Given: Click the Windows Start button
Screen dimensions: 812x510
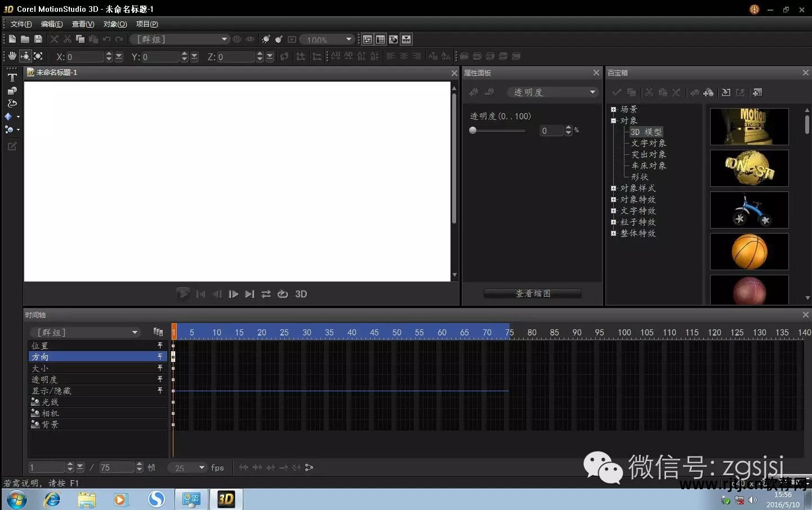Looking at the screenshot, I should 16,499.
